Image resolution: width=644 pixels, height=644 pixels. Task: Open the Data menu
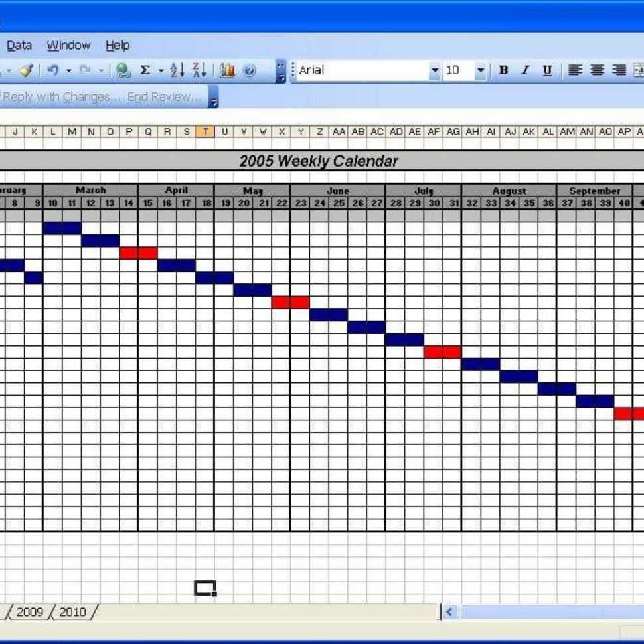pyautogui.click(x=19, y=45)
